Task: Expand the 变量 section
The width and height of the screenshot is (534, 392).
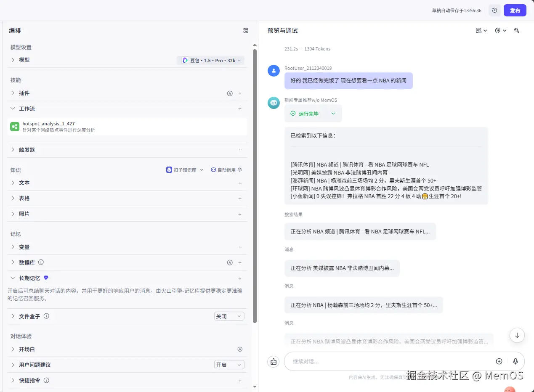Action: [x=13, y=247]
